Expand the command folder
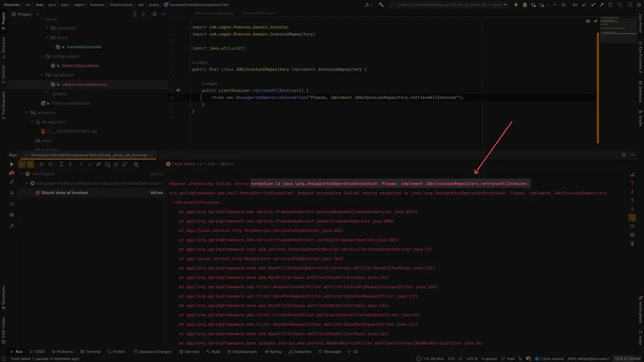 tap(47, 28)
